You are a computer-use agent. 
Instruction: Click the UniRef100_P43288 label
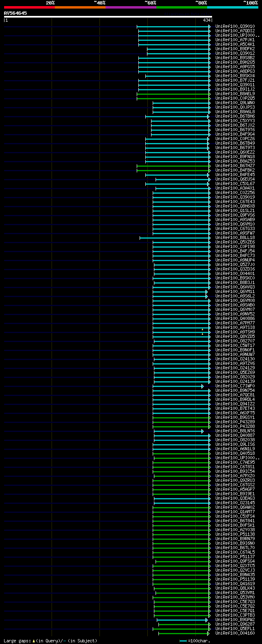point(235,427)
